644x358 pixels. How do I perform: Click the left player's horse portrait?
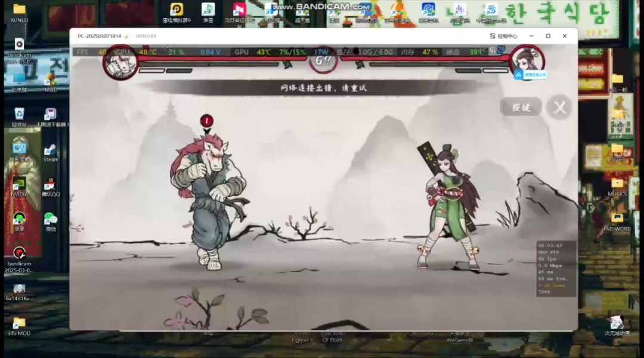pos(120,63)
